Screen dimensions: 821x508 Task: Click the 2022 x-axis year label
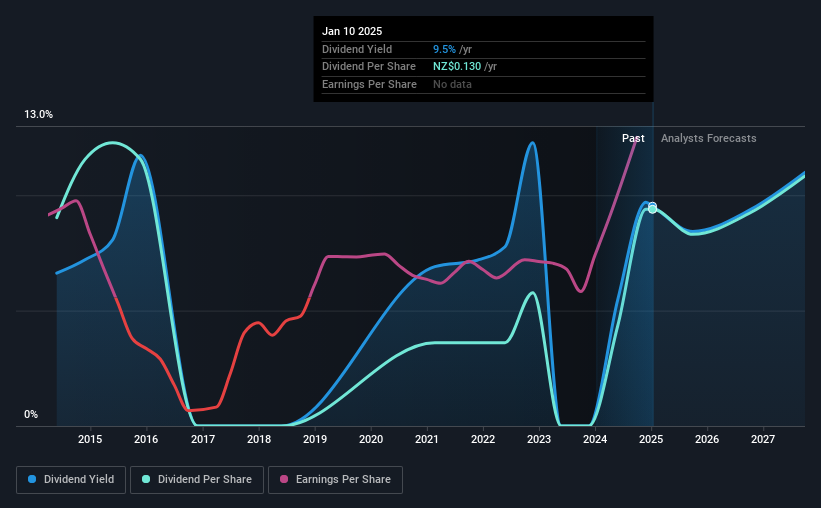coord(483,439)
